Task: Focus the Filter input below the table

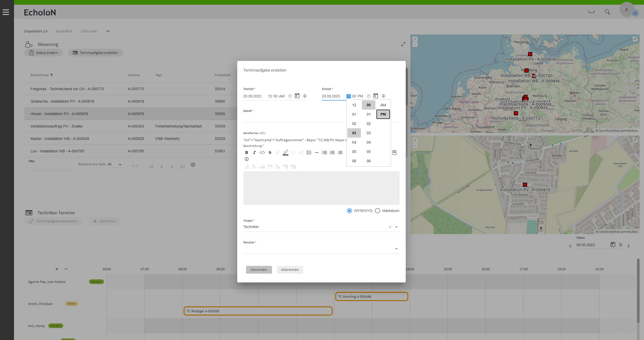Action: pyautogui.click(x=52, y=167)
